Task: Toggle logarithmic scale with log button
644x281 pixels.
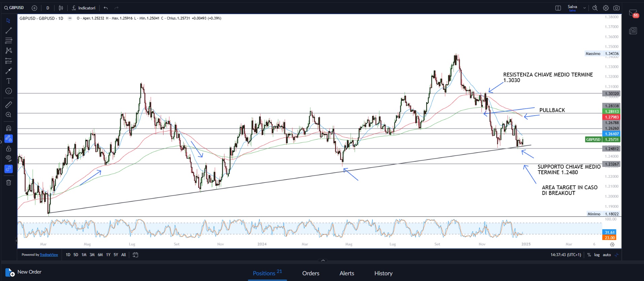Action: tap(597, 255)
